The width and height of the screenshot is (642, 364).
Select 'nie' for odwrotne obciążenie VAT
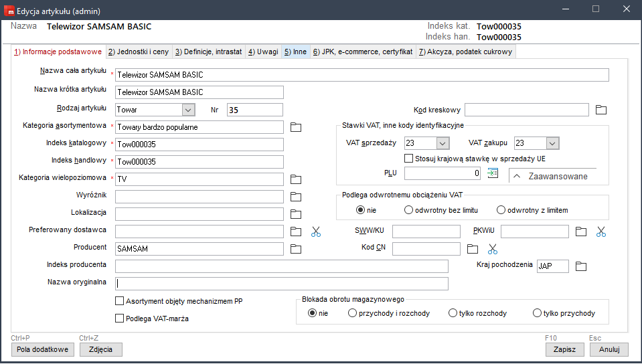(x=360, y=210)
